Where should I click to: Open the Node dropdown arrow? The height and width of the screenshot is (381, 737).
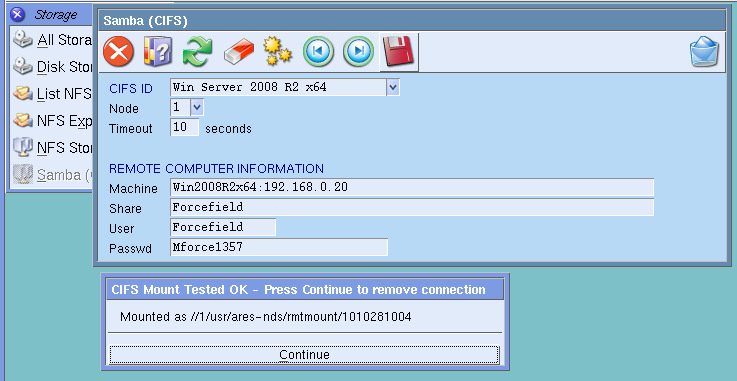197,108
